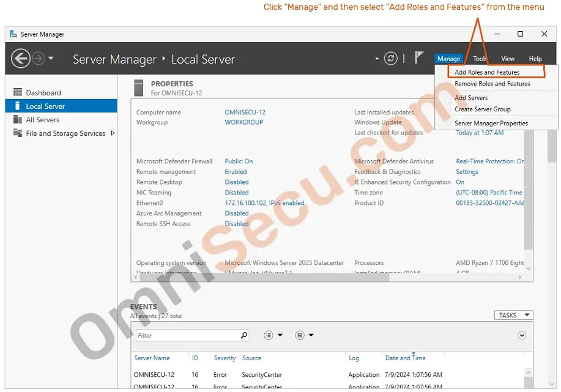This screenshot has height=392, width=561.
Task: Open dropdown arrow beside save query icon
Action: [311, 335]
